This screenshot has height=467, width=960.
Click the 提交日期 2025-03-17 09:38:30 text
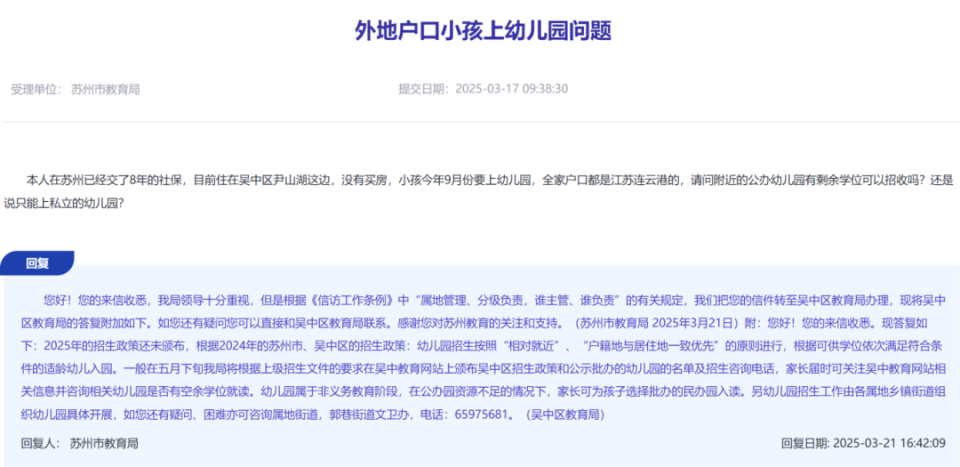[x=483, y=89]
